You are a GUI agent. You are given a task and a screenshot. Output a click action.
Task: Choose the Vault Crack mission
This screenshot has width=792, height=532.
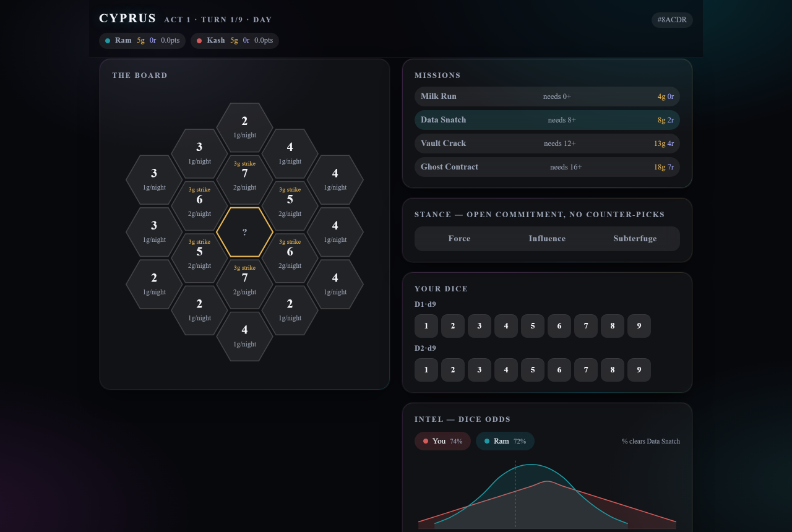[547, 144]
